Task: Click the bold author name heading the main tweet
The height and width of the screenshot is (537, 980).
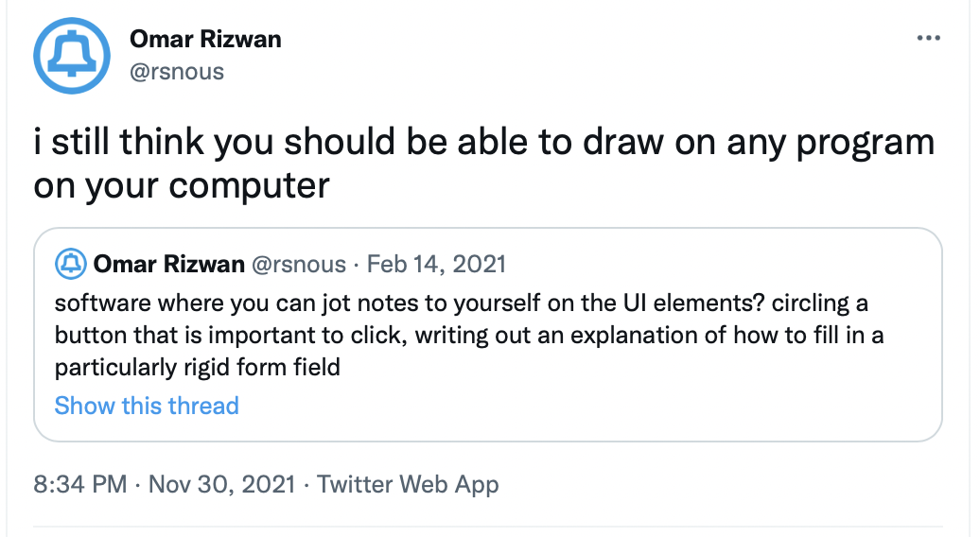Action: (x=205, y=40)
